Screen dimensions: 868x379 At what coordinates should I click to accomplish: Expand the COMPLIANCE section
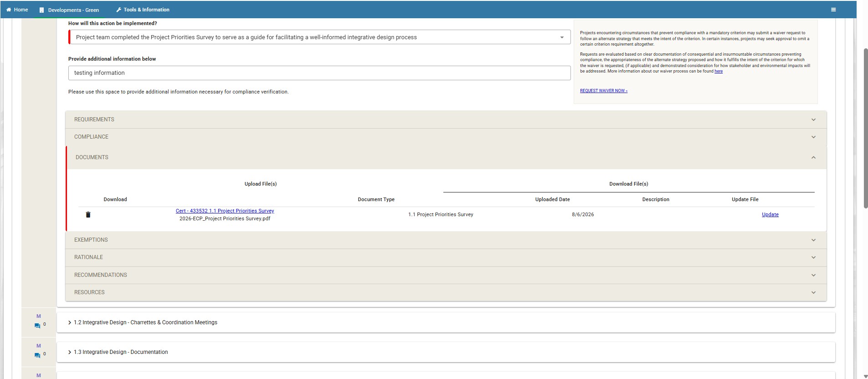pyautogui.click(x=446, y=137)
